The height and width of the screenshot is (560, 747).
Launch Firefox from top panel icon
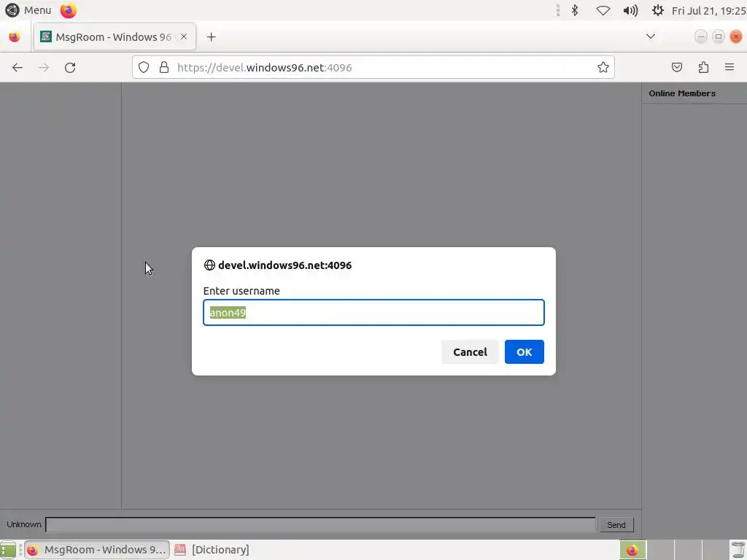(x=68, y=10)
